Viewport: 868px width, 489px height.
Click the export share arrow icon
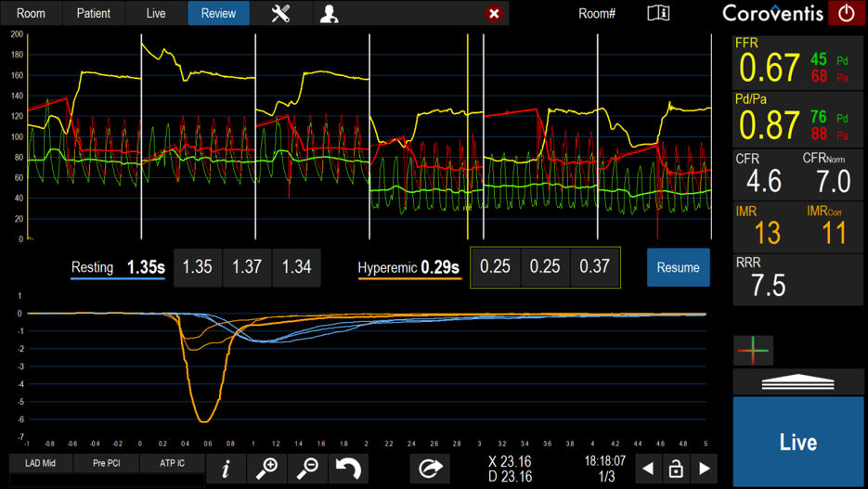tap(429, 469)
